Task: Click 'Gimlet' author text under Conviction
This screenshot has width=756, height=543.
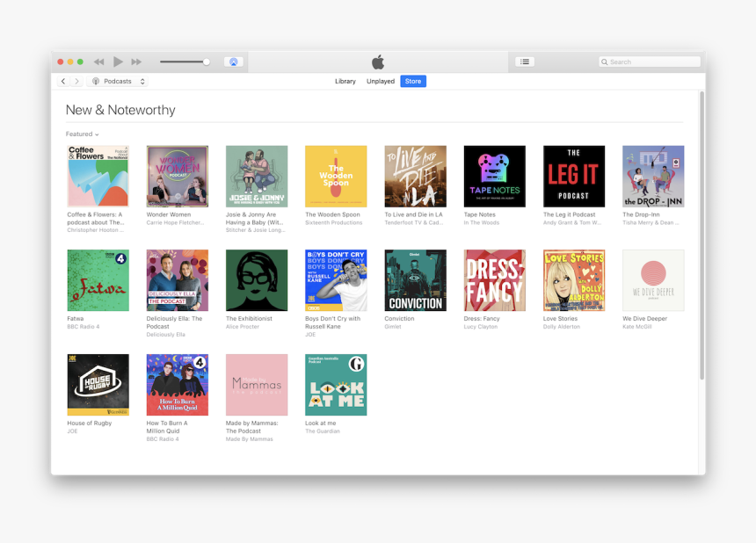Action: [393, 327]
